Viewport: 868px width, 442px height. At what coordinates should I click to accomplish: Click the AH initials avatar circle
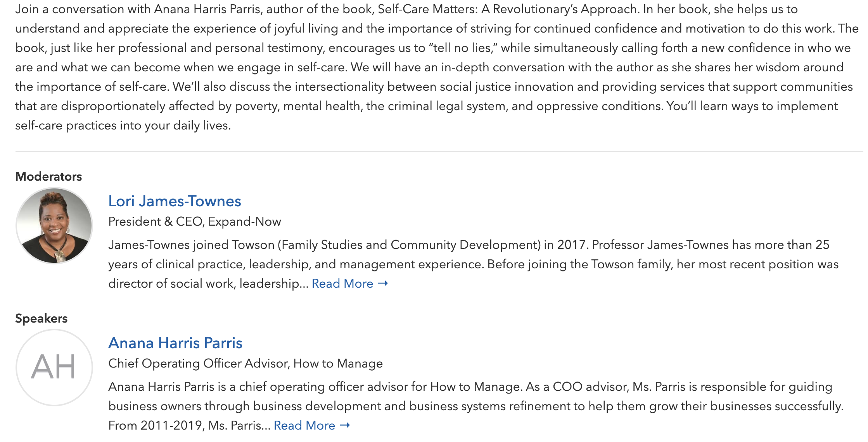click(54, 368)
